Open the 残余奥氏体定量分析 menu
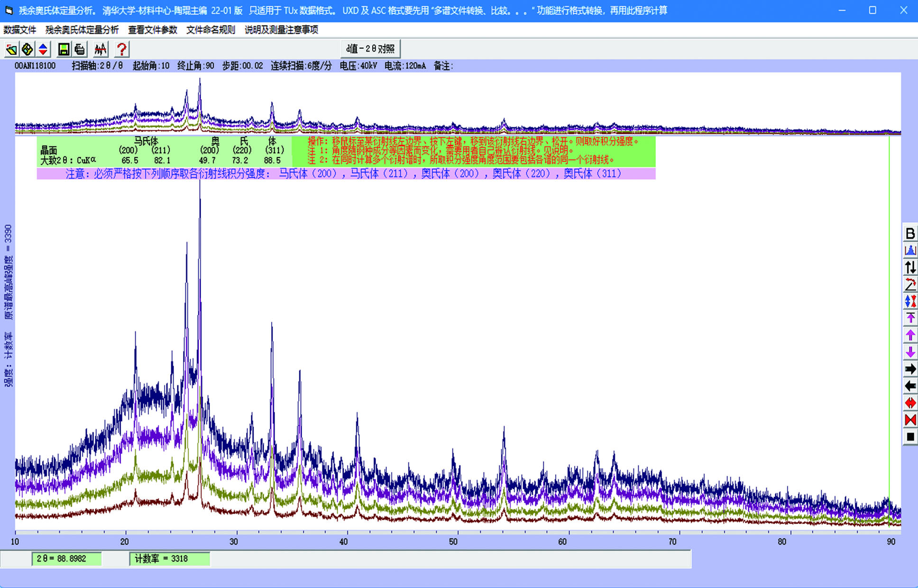This screenshot has width=918, height=588. [x=82, y=30]
